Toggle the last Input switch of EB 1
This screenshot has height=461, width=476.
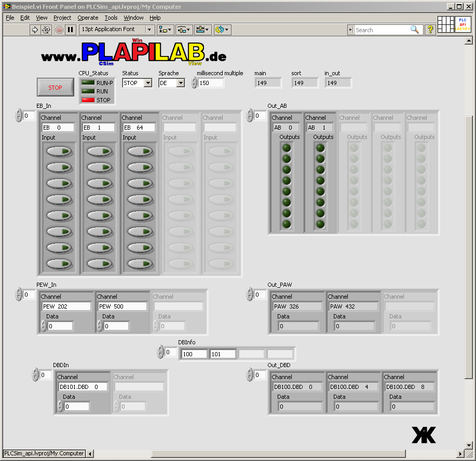99,264
